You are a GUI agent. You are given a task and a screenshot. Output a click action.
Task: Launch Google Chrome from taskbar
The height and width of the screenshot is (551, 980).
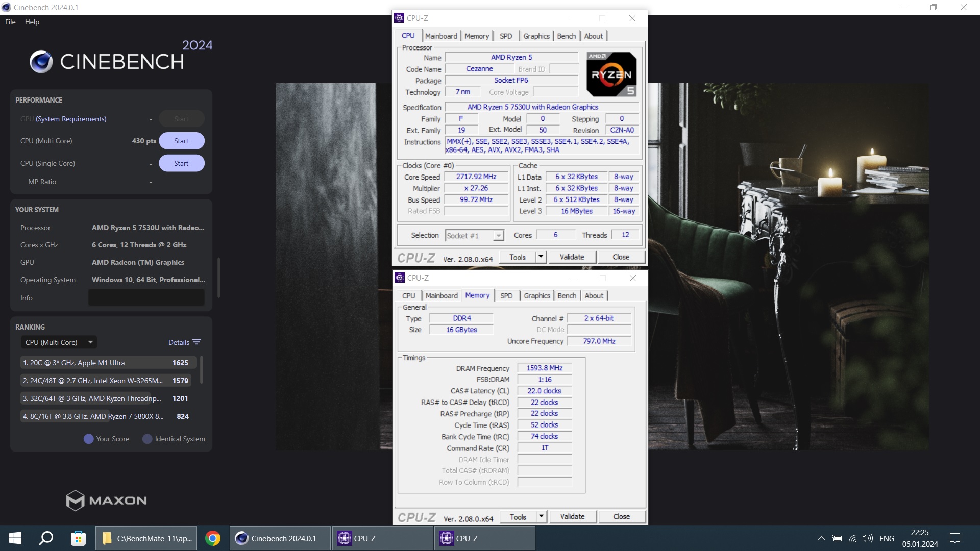(x=213, y=538)
